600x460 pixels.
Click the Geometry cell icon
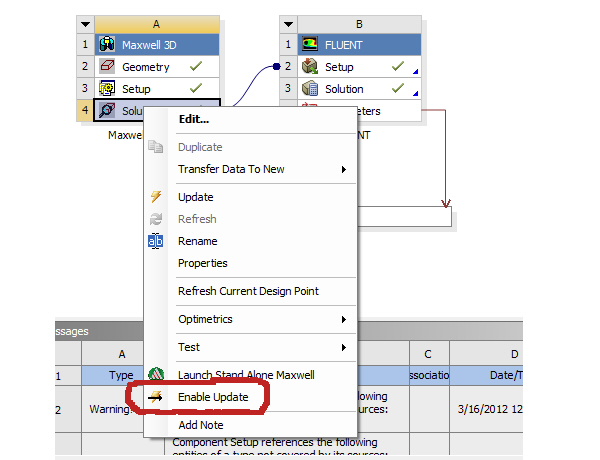pos(107,66)
